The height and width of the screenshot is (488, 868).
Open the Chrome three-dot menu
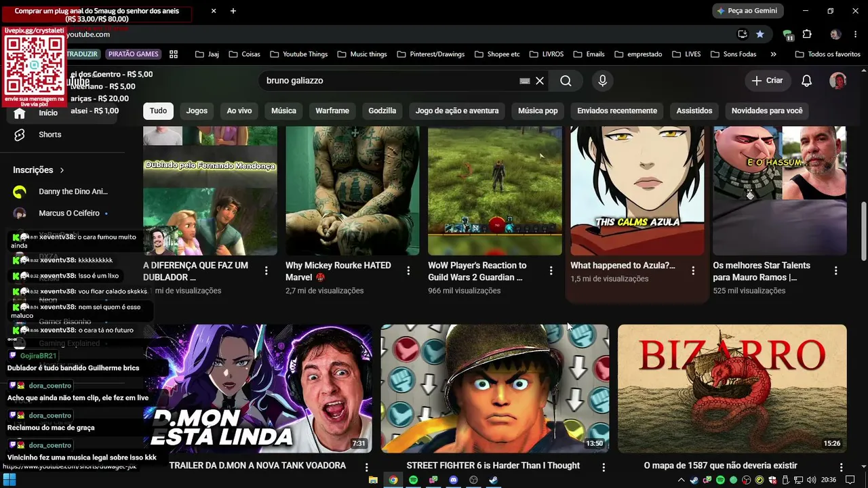pyautogui.click(x=855, y=34)
